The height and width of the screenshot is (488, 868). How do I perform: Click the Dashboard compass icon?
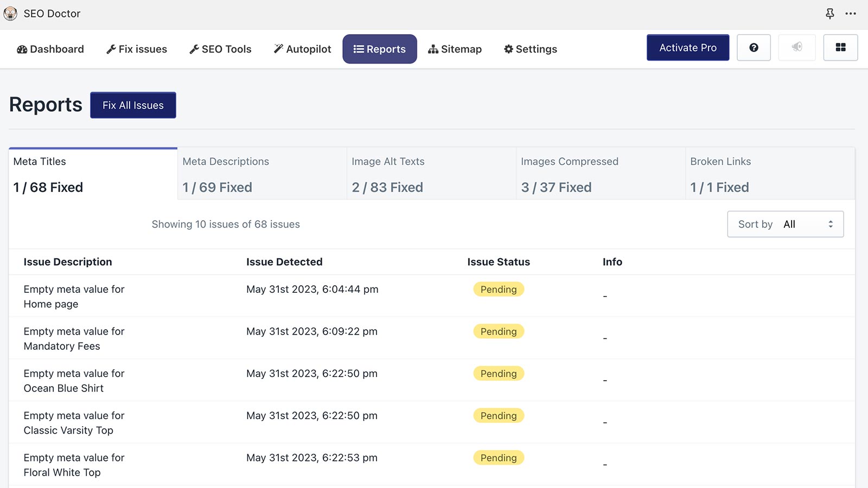click(22, 49)
